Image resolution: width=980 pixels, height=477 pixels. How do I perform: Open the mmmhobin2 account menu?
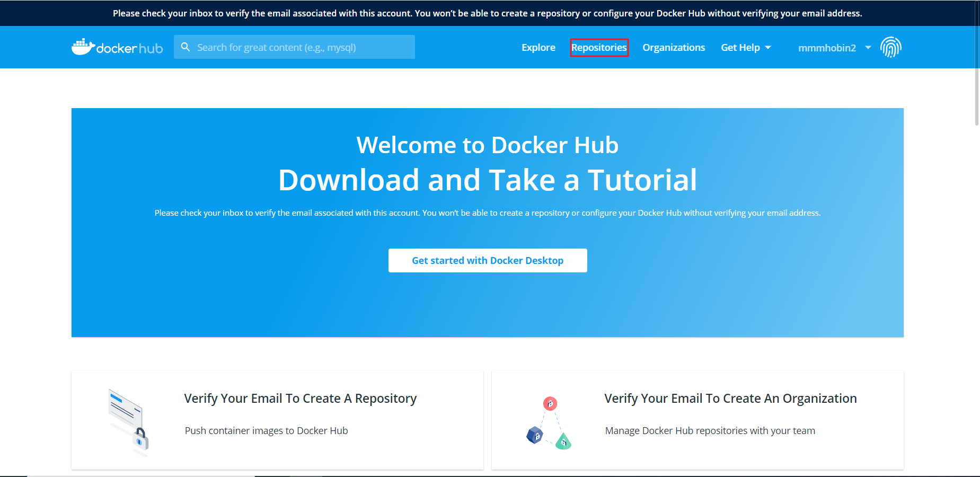pyautogui.click(x=834, y=48)
